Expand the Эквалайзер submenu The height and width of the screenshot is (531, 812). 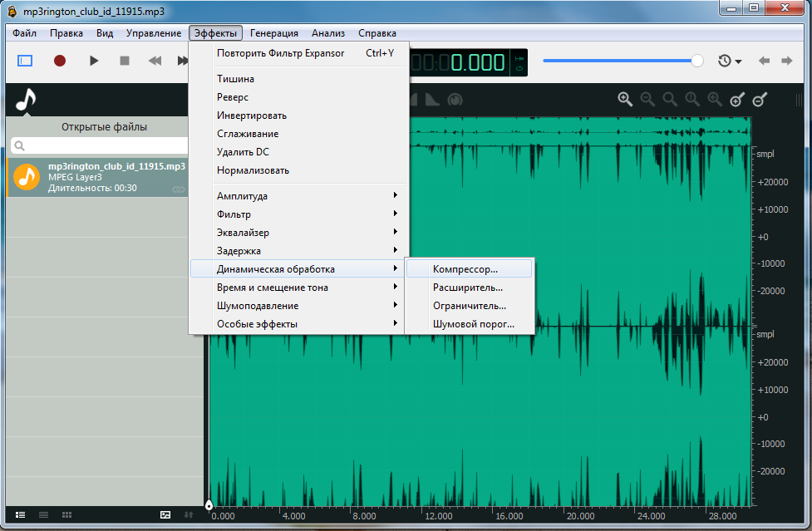[300, 233]
